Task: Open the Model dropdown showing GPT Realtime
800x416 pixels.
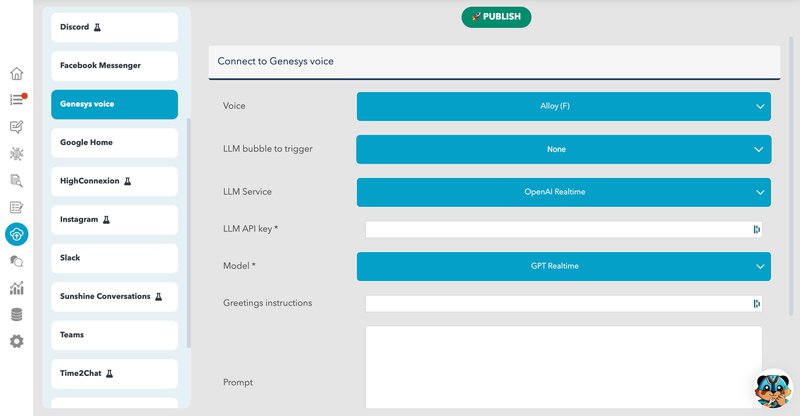Action: point(564,266)
